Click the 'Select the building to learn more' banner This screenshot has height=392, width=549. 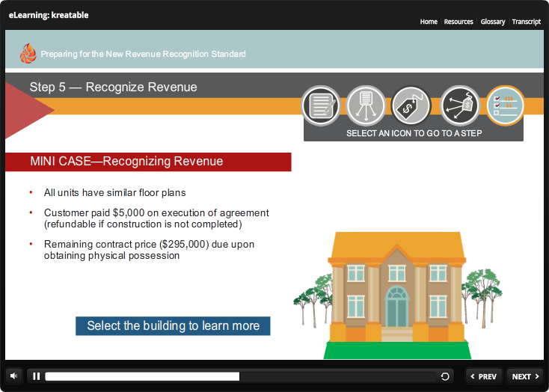[173, 326]
